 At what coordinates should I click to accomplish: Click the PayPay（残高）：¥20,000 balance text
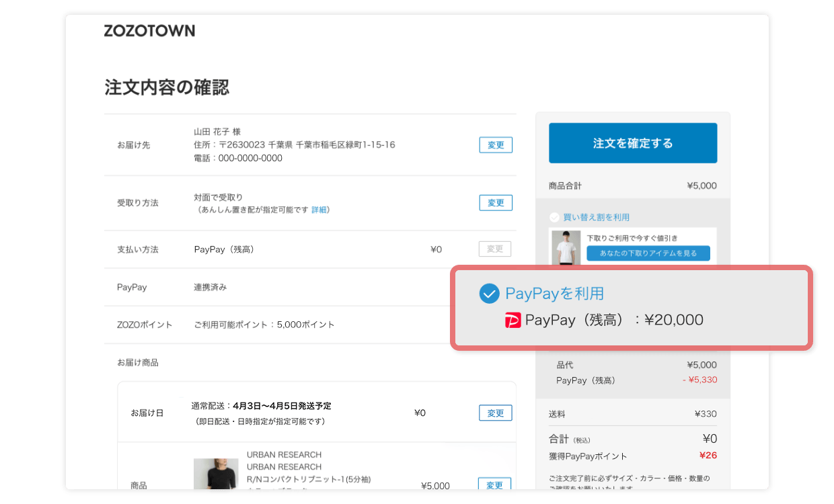pos(614,321)
